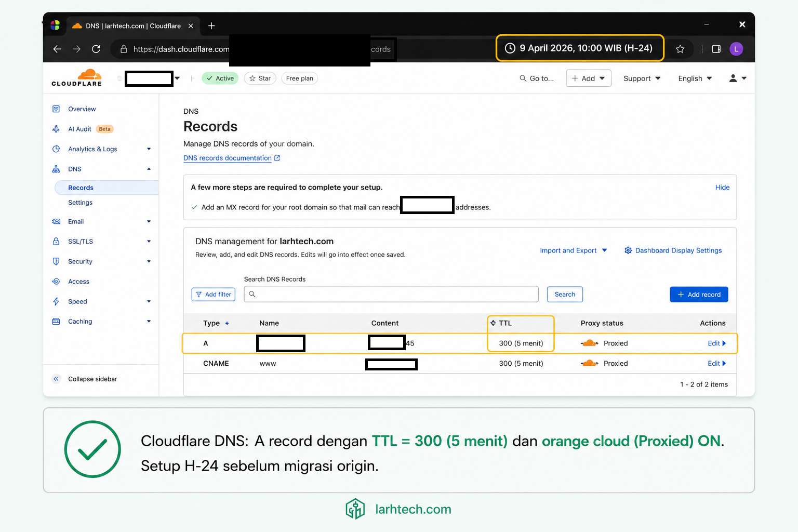Collapse the DNS section arrow
The height and width of the screenshot is (532, 798).
pyautogui.click(x=149, y=169)
